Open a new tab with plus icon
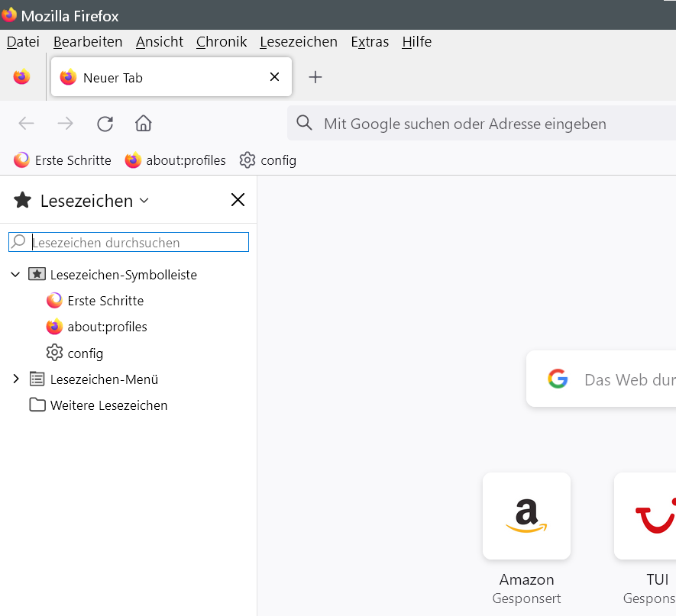The width and height of the screenshot is (676, 616). coord(315,77)
